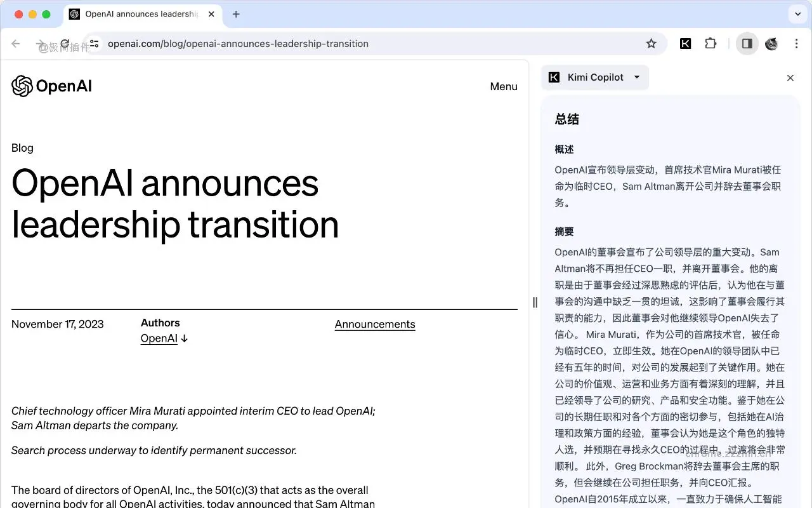The width and height of the screenshot is (812, 508).
Task: Click the page reload icon
Action: pyautogui.click(x=65, y=44)
